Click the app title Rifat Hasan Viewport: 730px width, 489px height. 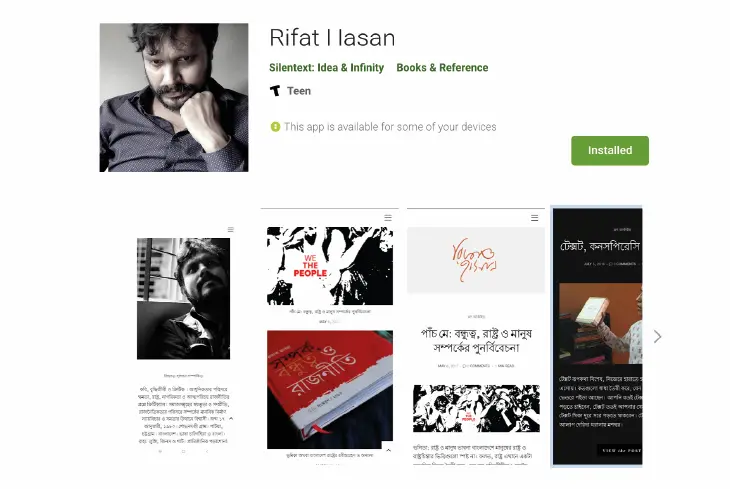click(x=332, y=38)
